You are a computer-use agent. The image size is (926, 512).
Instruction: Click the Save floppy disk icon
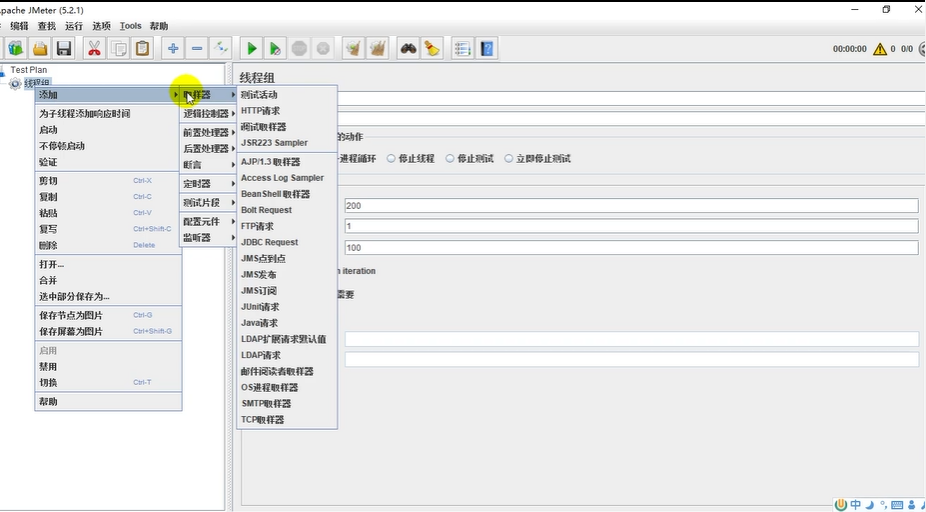coord(64,48)
